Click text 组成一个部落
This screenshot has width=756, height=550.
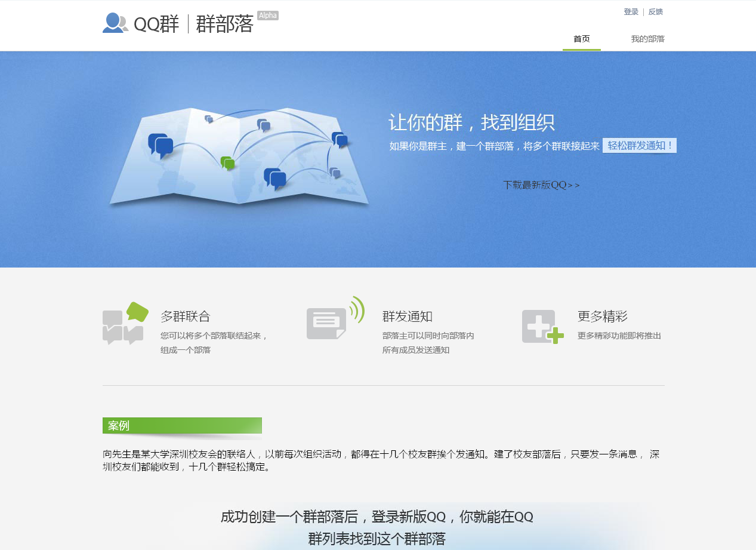tap(186, 350)
